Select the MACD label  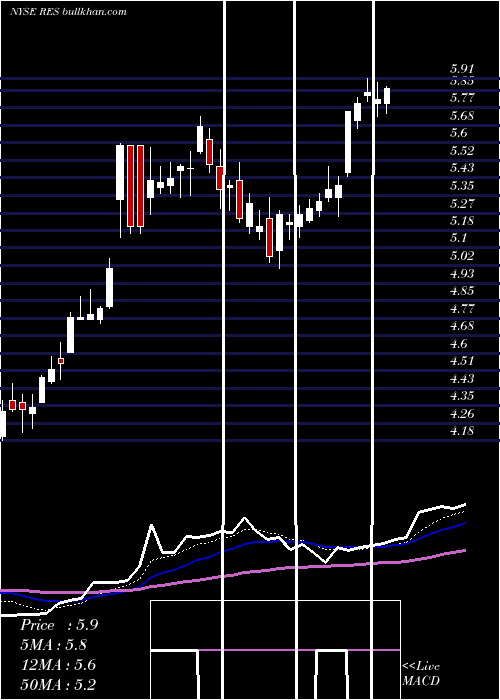point(421,681)
